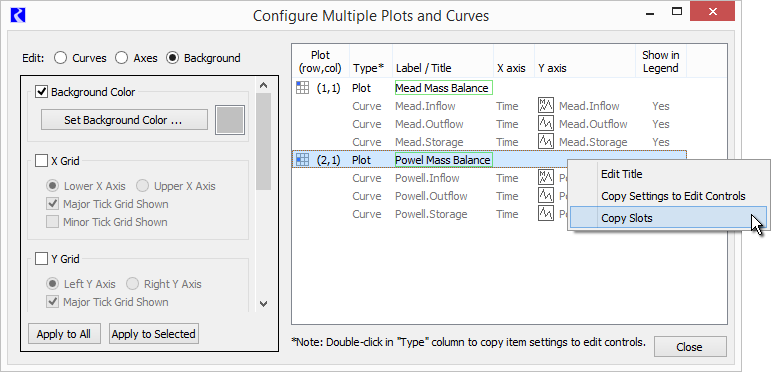The image size is (771, 372).
Task: Click the settings panel scrollbar thumb
Action: (x=264, y=142)
